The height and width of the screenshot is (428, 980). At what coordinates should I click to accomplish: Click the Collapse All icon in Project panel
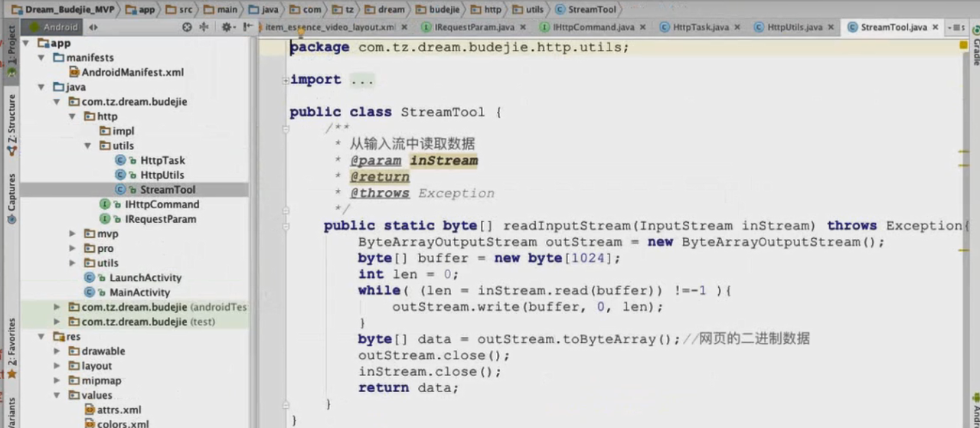pyautogui.click(x=204, y=27)
